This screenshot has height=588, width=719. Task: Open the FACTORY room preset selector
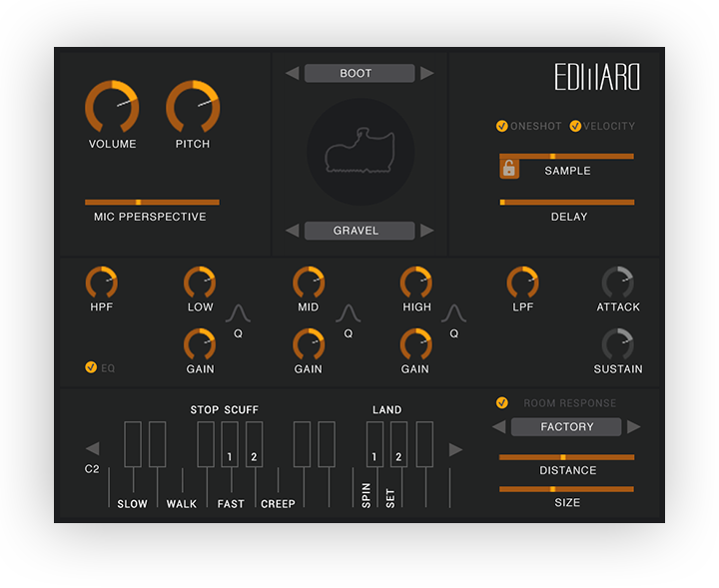click(566, 427)
